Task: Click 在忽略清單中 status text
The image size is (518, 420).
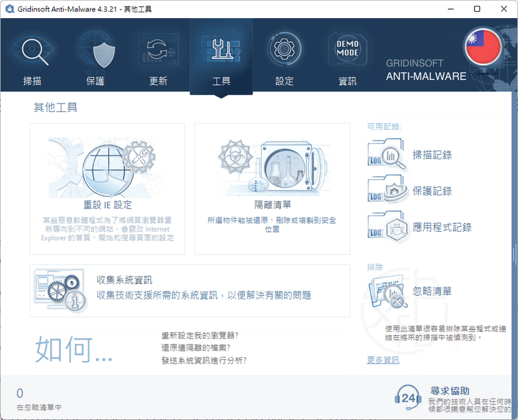Action: tap(39, 408)
